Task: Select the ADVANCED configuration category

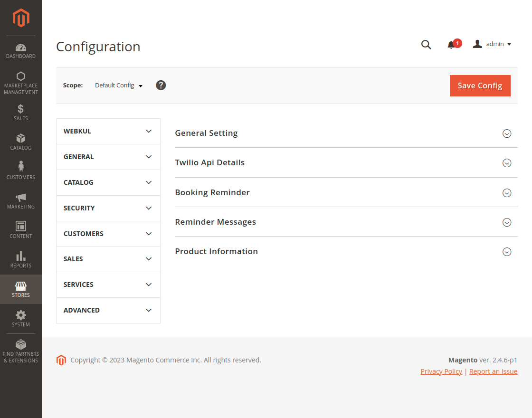Action: (108, 310)
